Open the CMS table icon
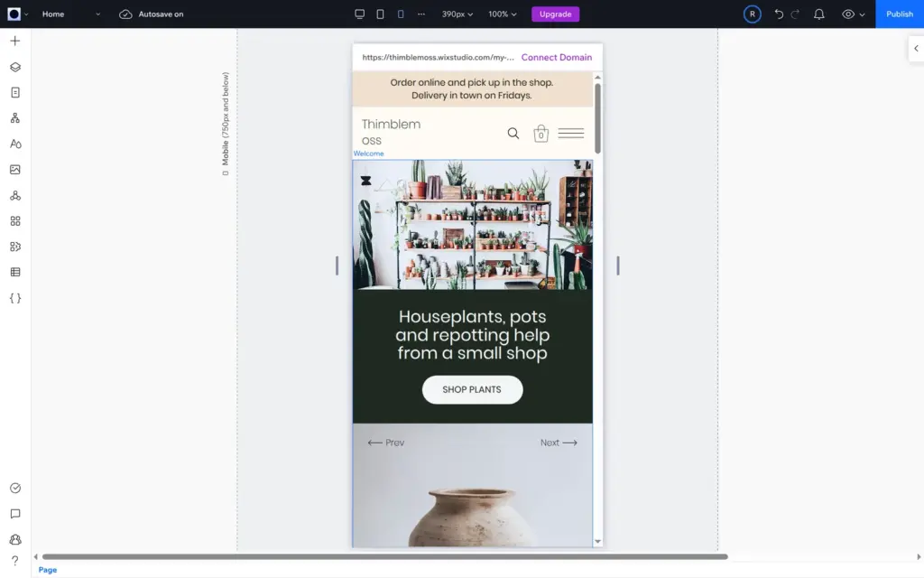This screenshot has height=578, width=924. coord(15,272)
